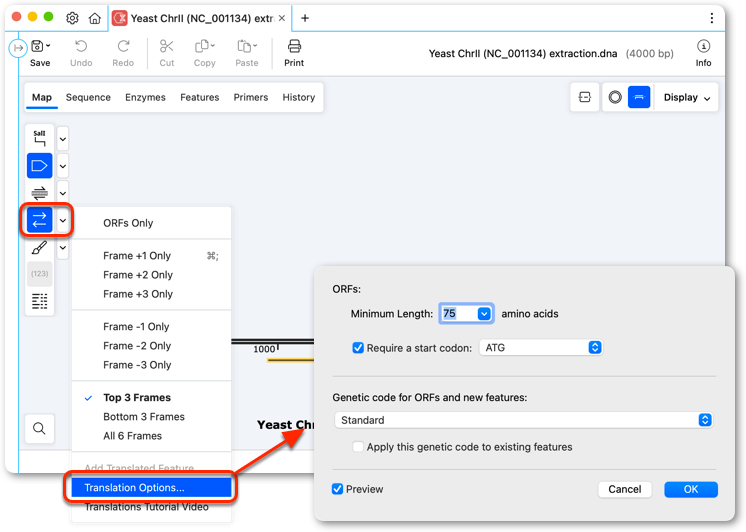Switch to the Features tab

point(199,98)
